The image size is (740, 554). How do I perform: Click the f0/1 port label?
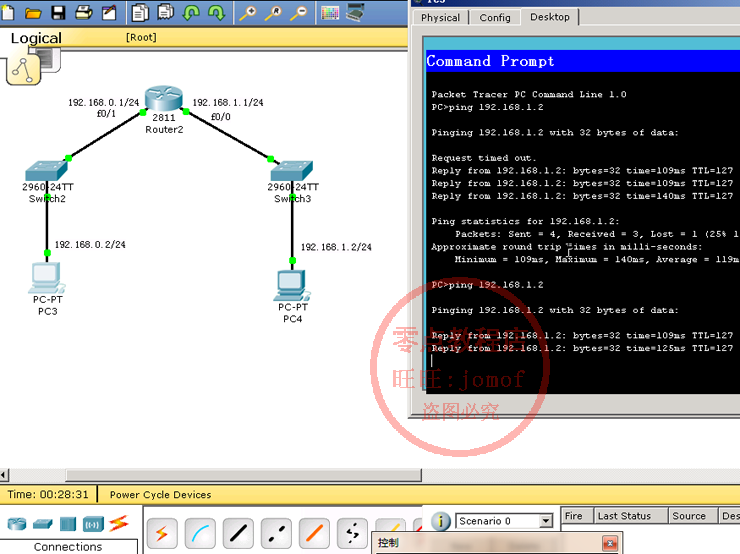106,114
